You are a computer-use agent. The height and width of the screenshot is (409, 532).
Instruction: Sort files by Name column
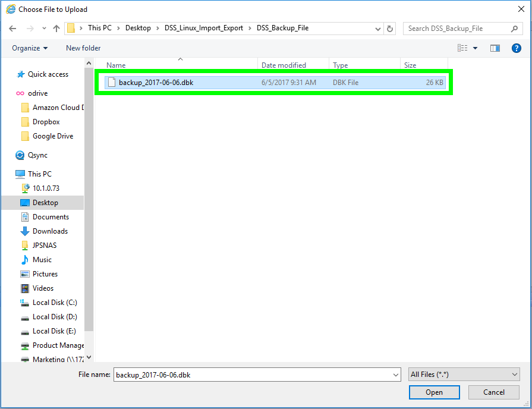coord(116,65)
